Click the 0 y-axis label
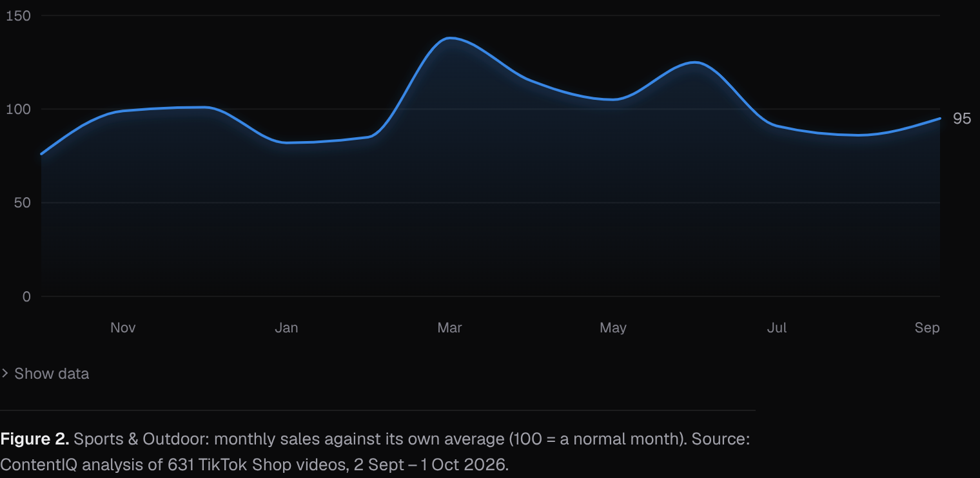Screen dimensions: 980x478 click(x=26, y=296)
